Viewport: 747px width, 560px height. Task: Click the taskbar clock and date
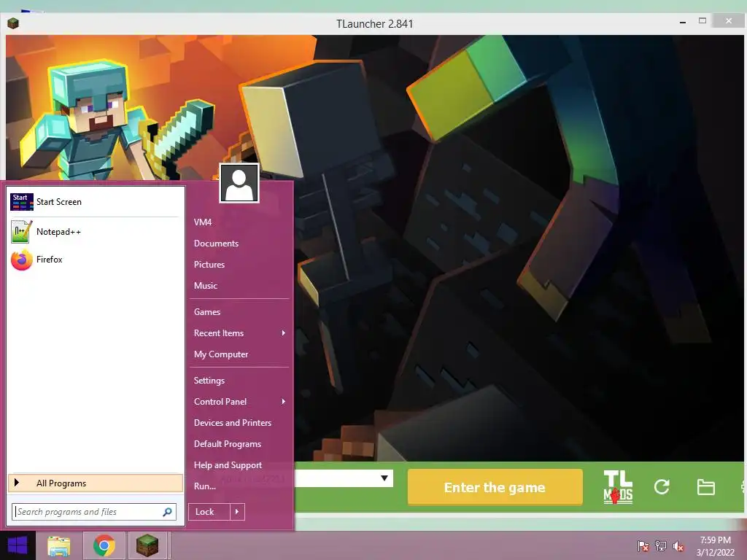[x=715, y=546]
